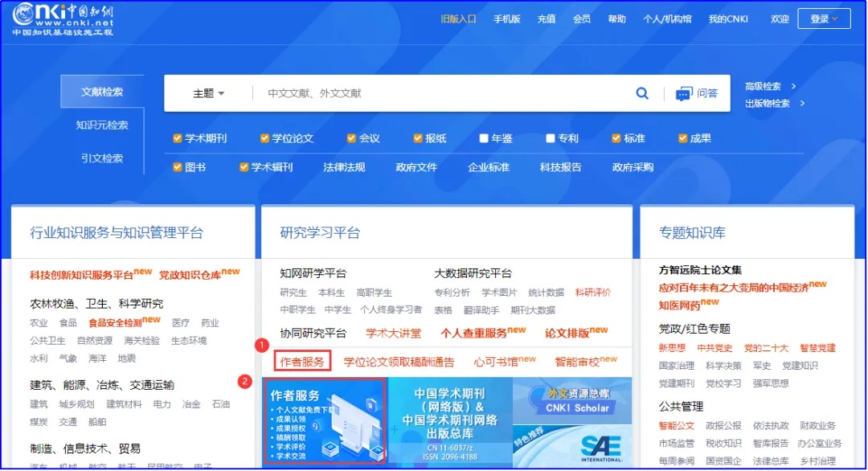
Task: Open 知网研学平台 heading link
Action: click(313, 273)
